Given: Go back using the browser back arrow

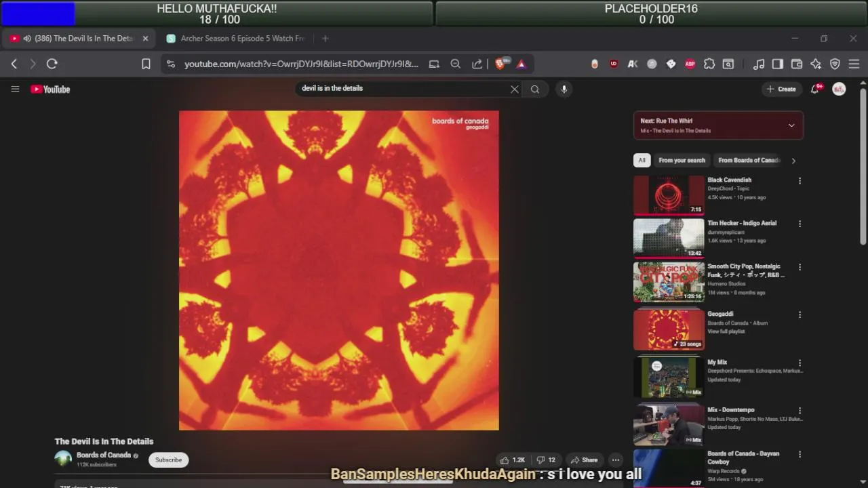Looking at the screenshot, I should click(x=14, y=64).
